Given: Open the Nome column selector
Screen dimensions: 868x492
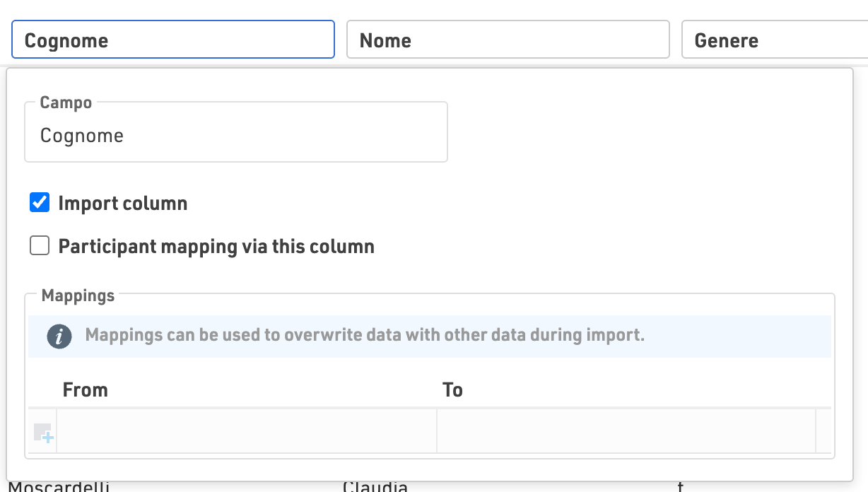Looking at the screenshot, I should point(507,40).
